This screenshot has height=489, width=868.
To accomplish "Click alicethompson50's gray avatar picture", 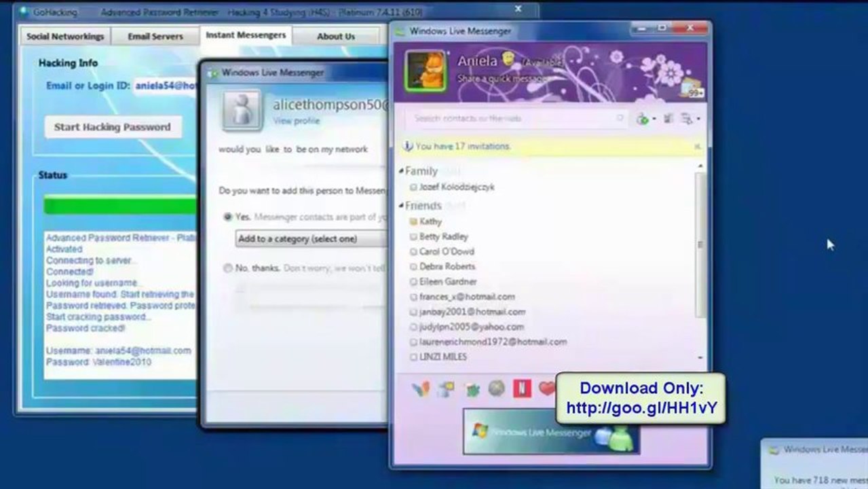I will click(242, 111).
